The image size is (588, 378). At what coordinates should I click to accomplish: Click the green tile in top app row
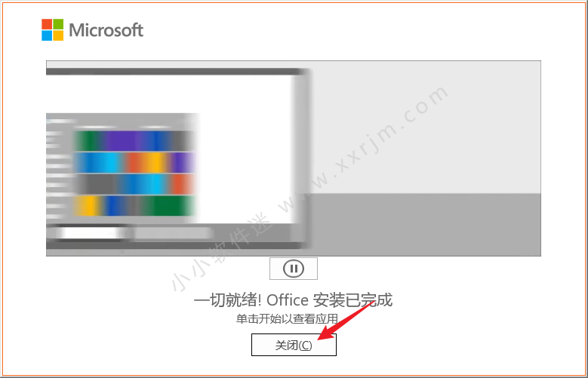88,140
